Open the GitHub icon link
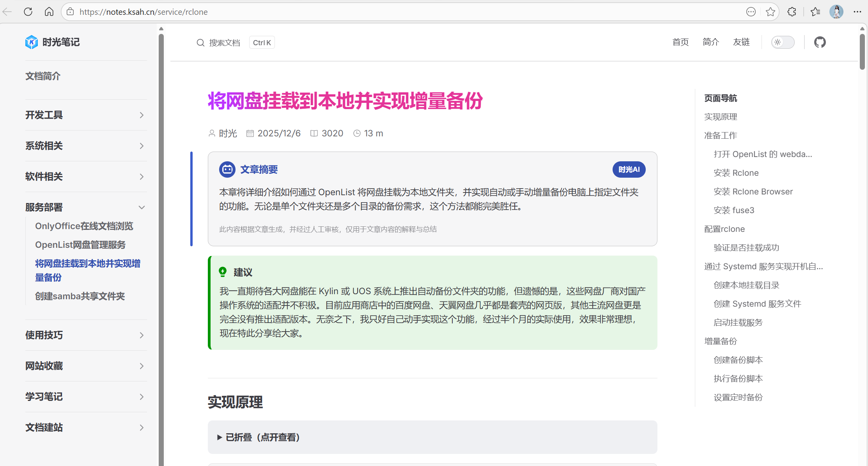 tap(820, 42)
